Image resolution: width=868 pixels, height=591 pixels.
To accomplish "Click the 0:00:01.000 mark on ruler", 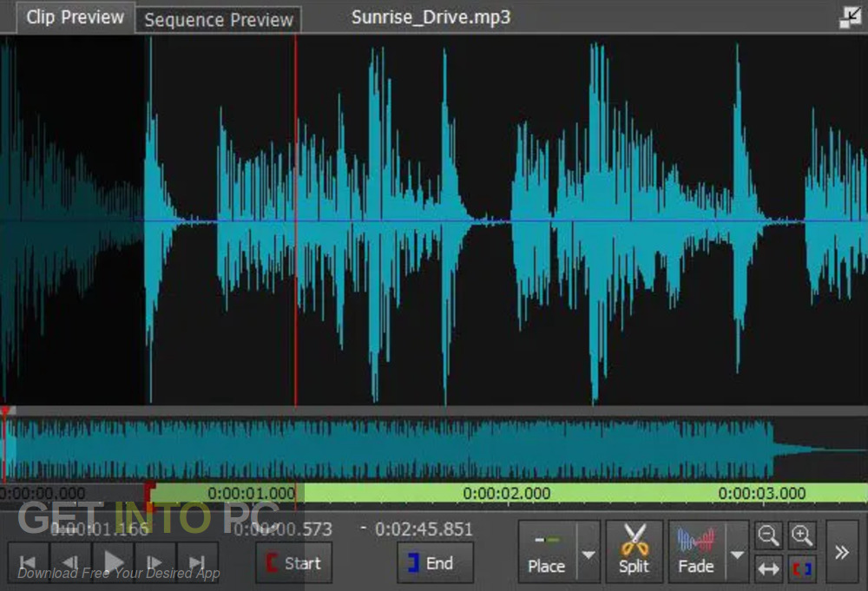I will tap(252, 493).
